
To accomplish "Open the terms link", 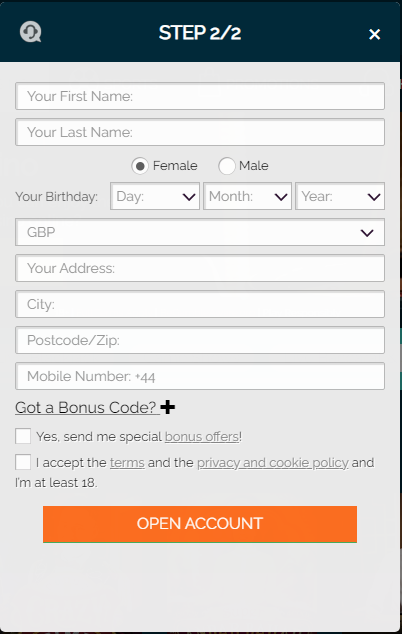I will click(x=127, y=463).
